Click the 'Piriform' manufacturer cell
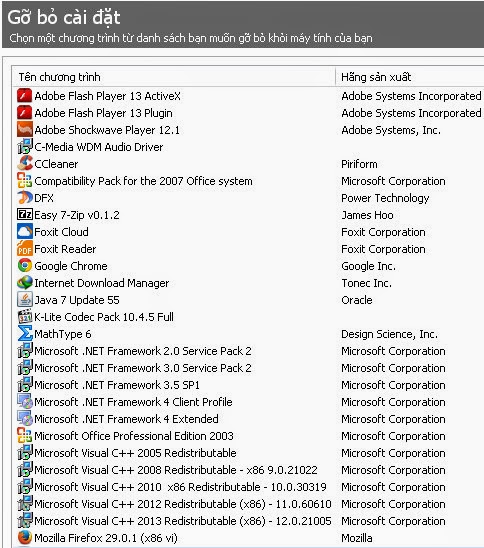Screen dimensions: 484x548 (359, 164)
